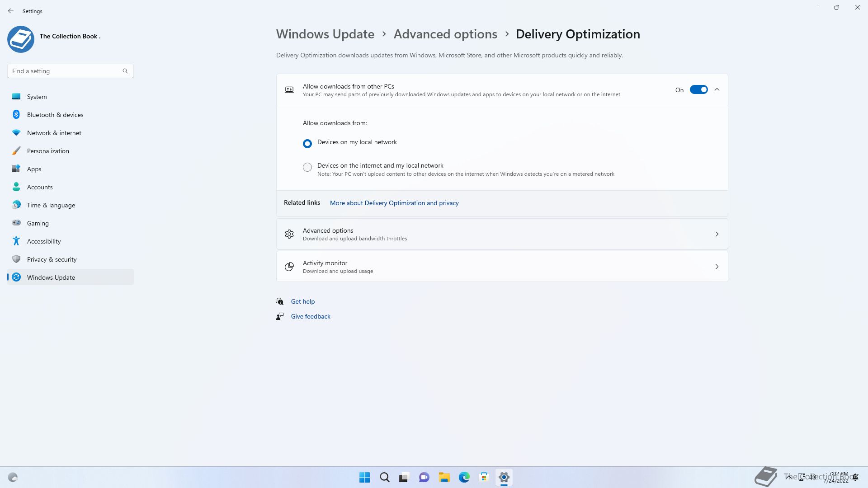
Task: Click the weather widget icon on taskbar
Action: pyautogui.click(x=13, y=477)
